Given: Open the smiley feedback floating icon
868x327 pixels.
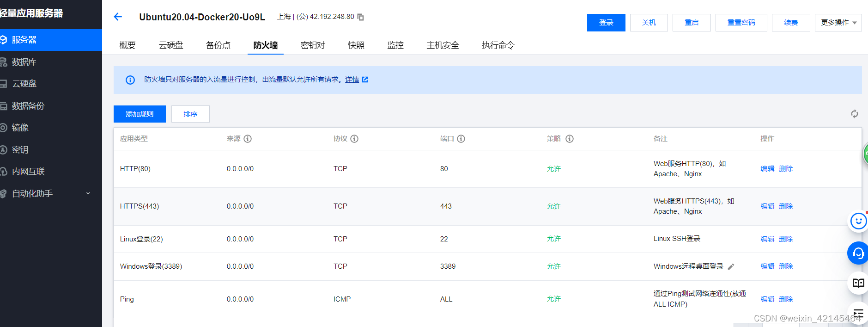Looking at the screenshot, I should pos(859,221).
